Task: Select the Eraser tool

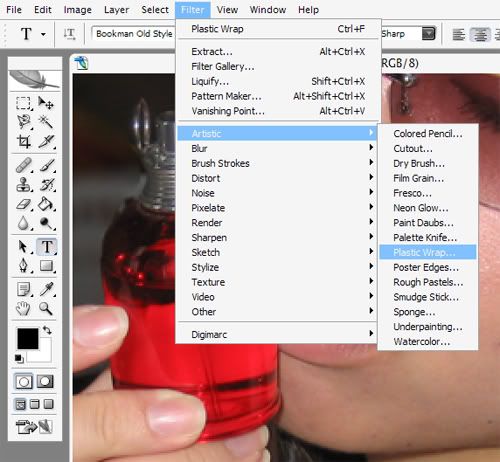Action: coord(24,204)
